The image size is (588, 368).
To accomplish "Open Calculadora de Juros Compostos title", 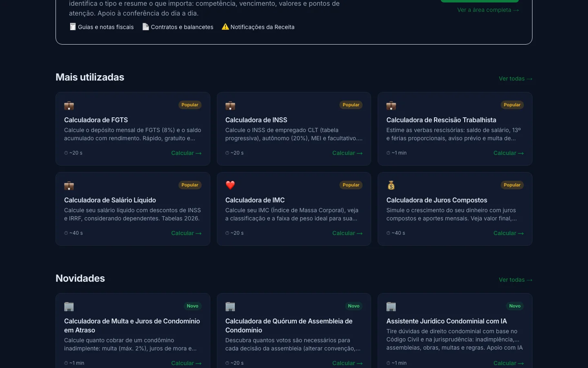I will (437, 200).
